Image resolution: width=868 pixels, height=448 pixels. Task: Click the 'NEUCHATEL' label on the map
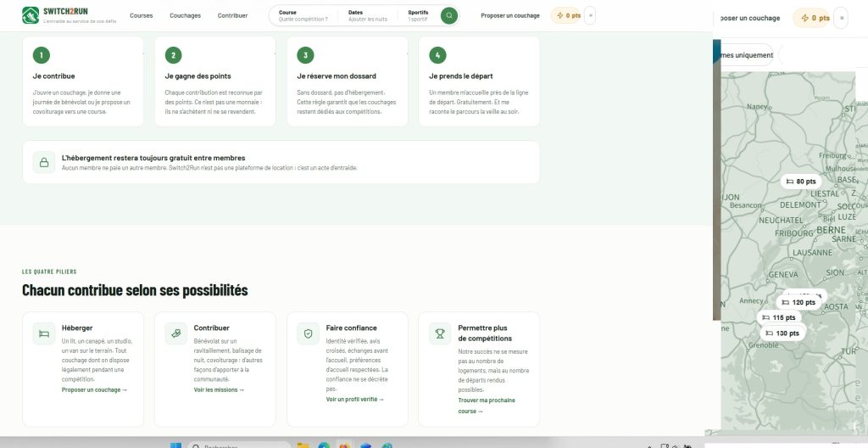pyautogui.click(x=781, y=220)
